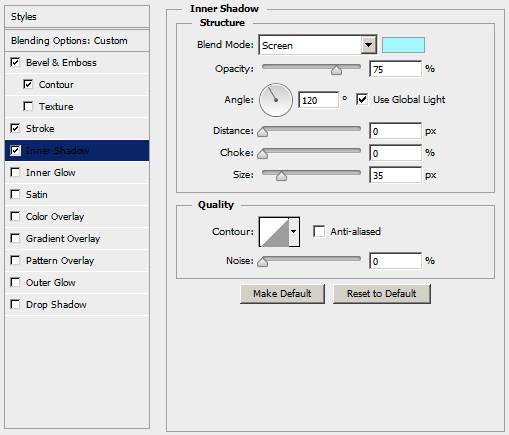Click the Distance slider handle
This screenshot has width=509, height=435.
pyautogui.click(x=263, y=132)
